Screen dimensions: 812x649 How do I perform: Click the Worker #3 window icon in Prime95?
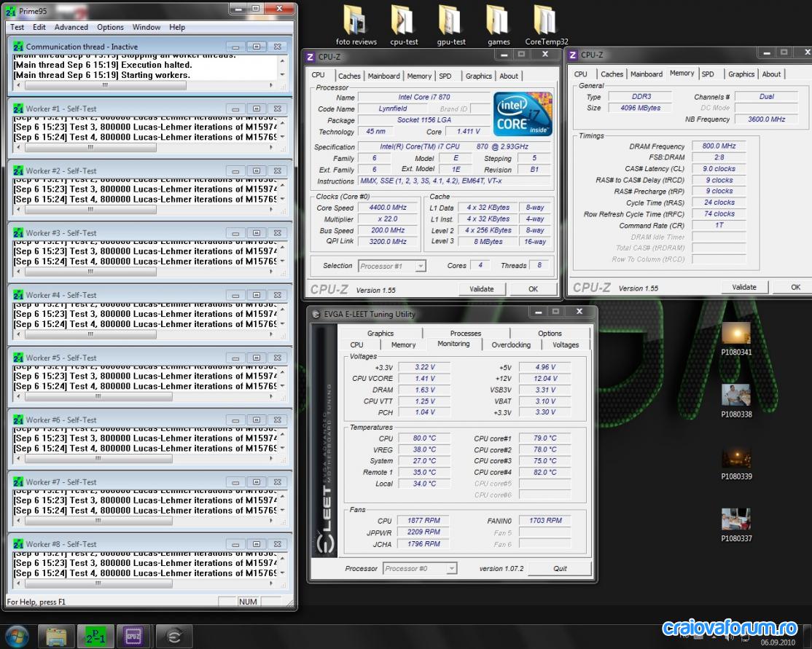(x=18, y=233)
